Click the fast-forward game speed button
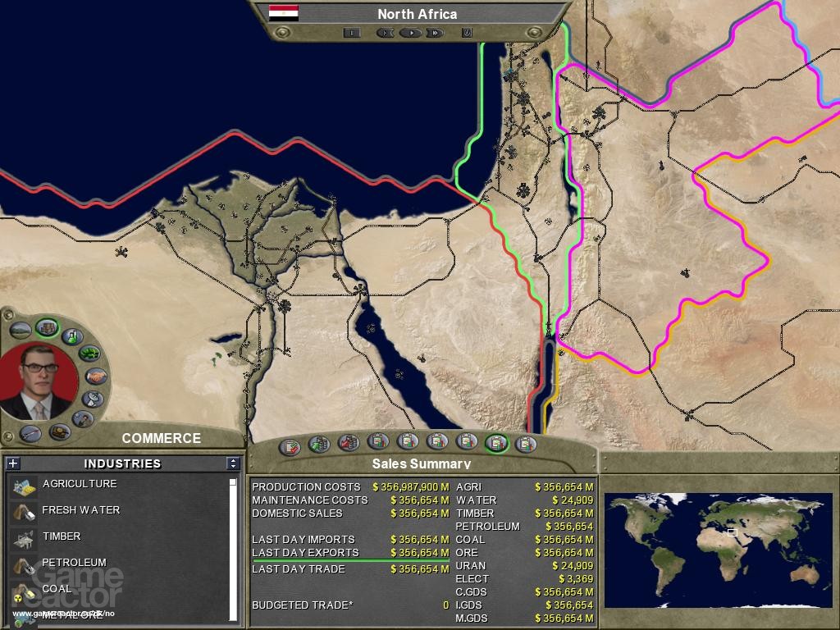 coord(435,33)
